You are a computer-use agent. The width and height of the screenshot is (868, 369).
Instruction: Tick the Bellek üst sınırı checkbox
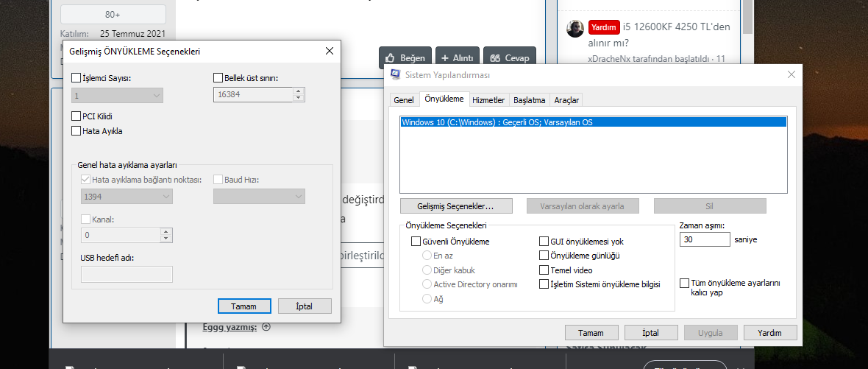tap(218, 78)
